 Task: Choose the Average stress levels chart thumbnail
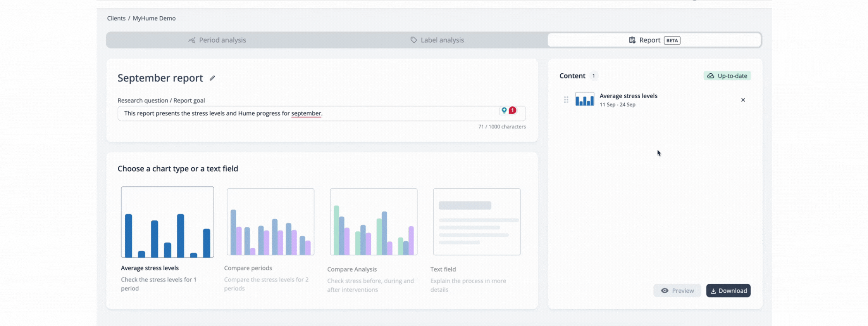[167, 222]
